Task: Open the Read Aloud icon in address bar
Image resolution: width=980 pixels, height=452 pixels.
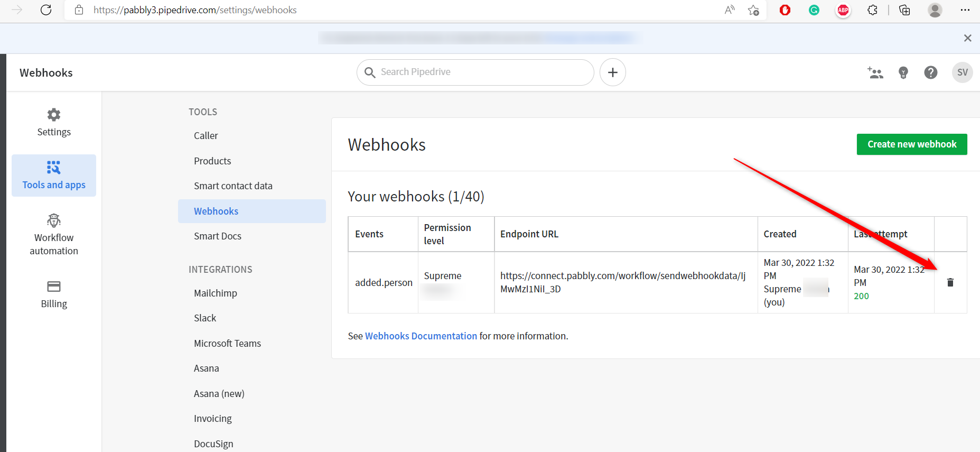Action: pos(730,10)
